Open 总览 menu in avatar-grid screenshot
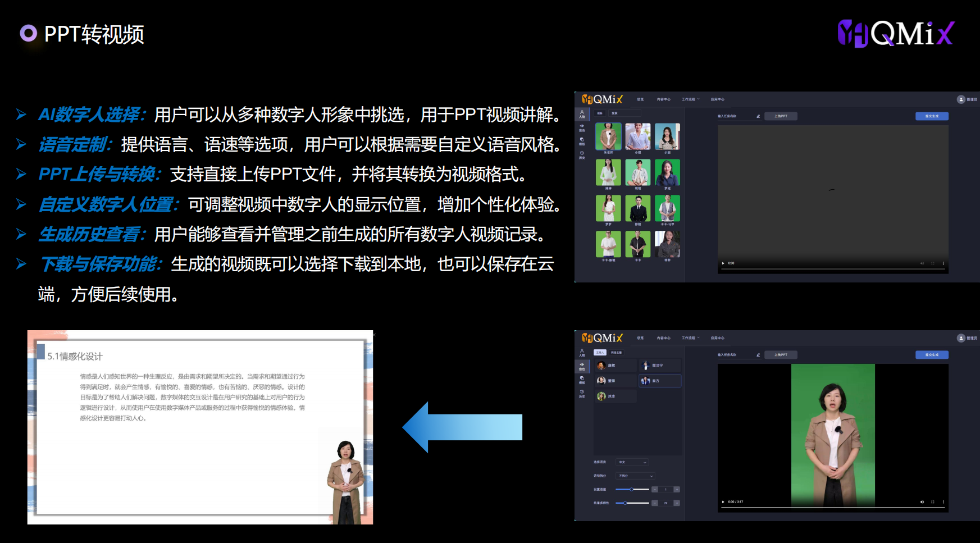This screenshot has height=543, width=980. (640, 99)
